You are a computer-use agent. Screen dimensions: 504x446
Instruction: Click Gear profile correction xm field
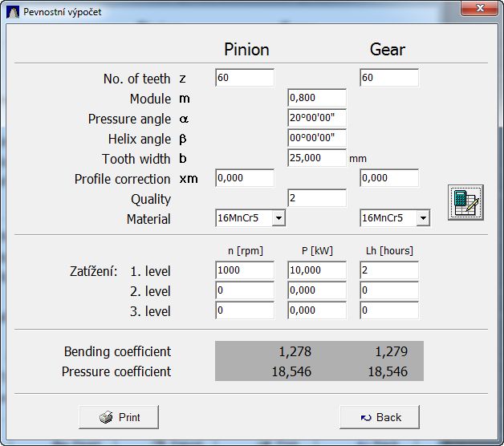point(389,178)
